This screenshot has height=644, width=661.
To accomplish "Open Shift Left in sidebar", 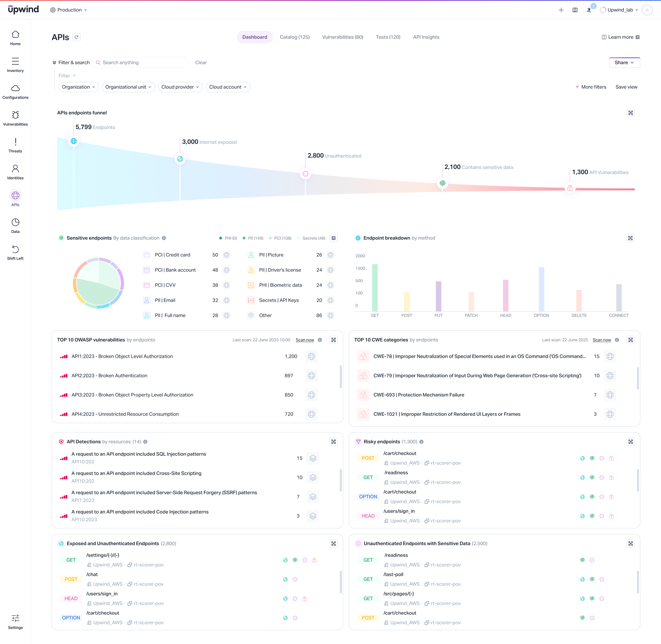I will coord(15,253).
